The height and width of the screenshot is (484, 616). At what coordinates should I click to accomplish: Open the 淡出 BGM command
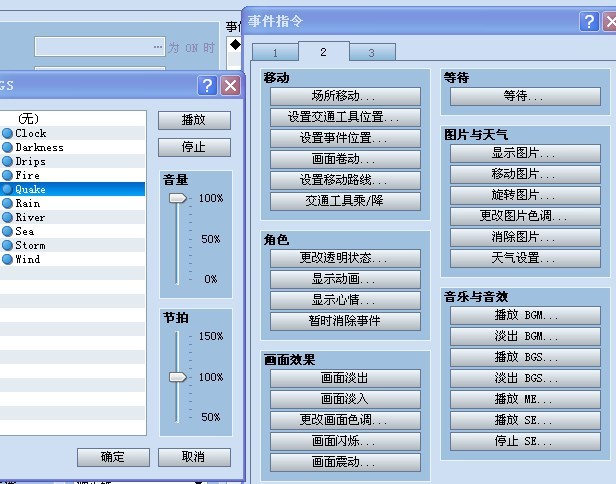coord(525,336)
